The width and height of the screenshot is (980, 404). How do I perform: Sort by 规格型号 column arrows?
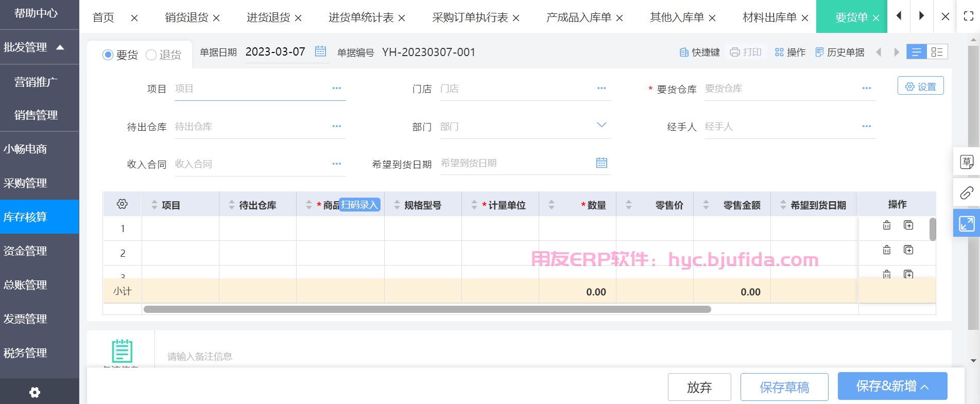point(397,205)
